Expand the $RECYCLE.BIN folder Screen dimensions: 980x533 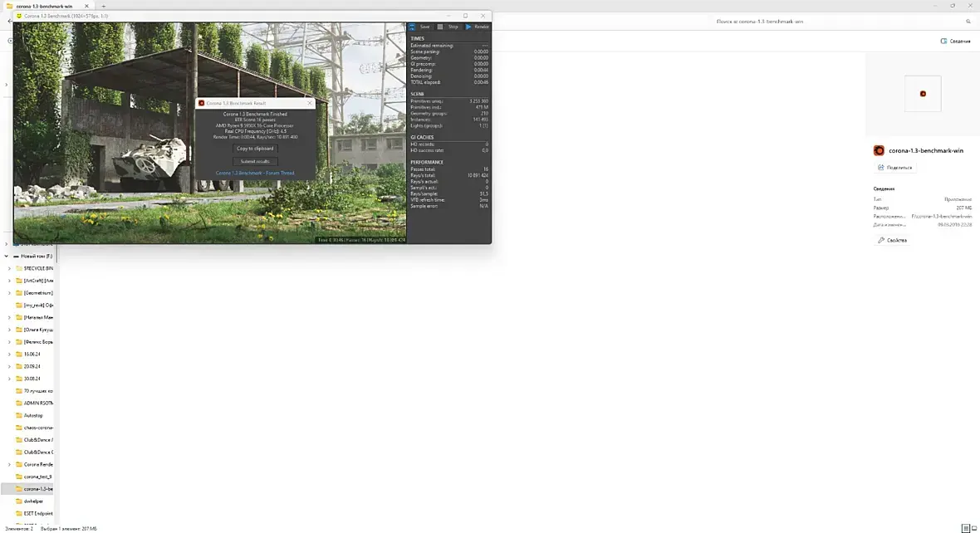(9, 269)
